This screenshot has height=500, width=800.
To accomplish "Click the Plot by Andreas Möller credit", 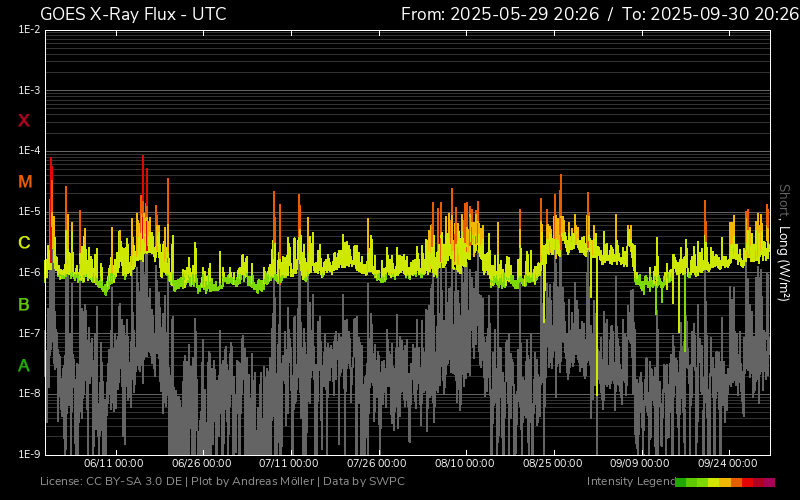I will (x=253, y=481).
